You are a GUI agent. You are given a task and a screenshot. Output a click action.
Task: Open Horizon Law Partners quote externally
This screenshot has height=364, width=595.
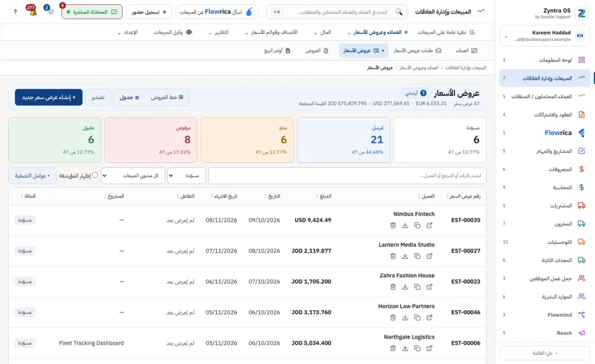(429, 318)
